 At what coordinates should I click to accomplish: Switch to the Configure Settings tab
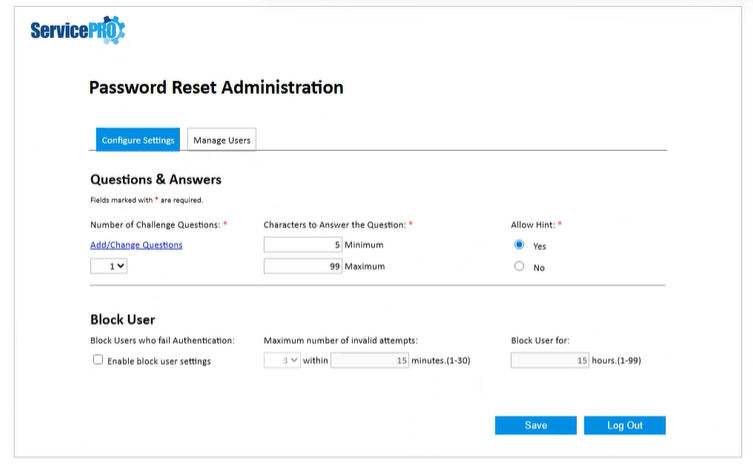[x=138, y=140]
